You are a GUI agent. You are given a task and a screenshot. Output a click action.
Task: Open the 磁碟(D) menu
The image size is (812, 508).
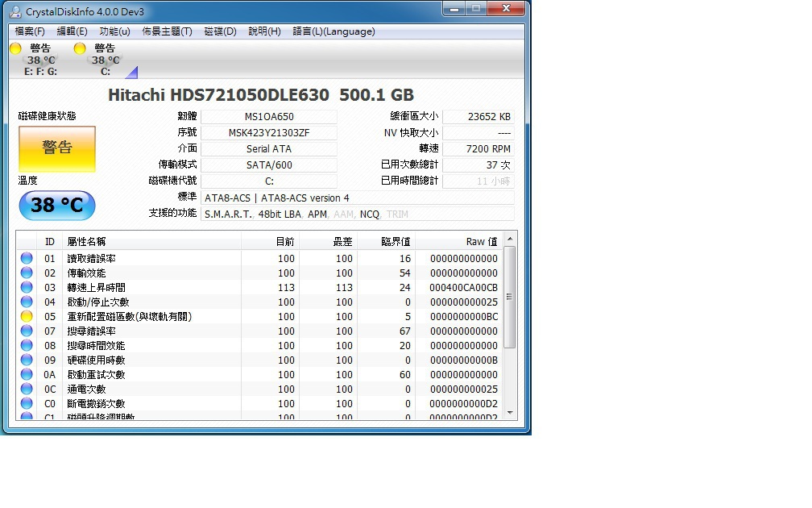(220, 31)
